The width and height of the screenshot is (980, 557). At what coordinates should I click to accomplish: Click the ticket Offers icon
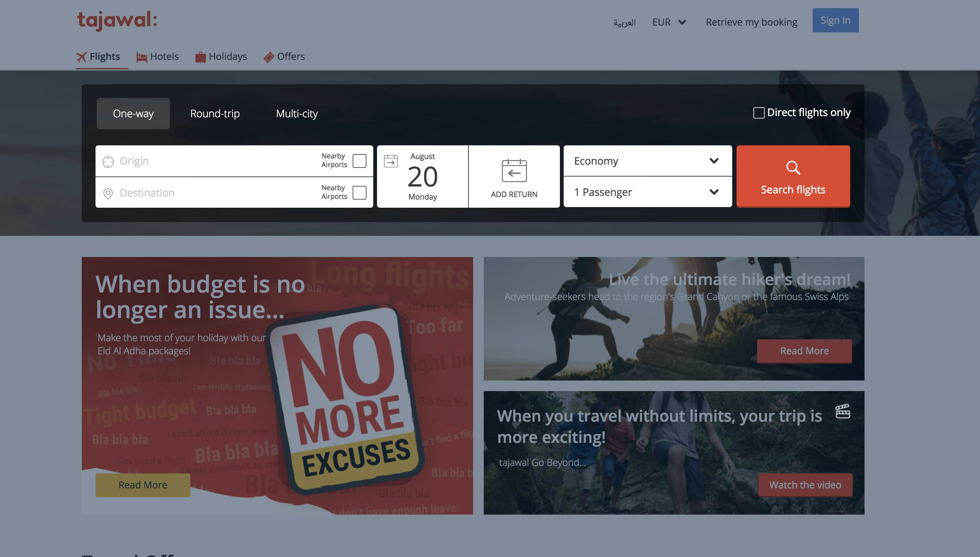click(269, 57)
